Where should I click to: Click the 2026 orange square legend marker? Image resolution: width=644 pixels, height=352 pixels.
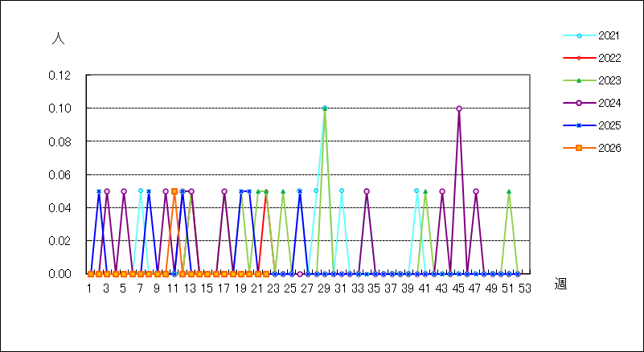click(x=579, y=148)
